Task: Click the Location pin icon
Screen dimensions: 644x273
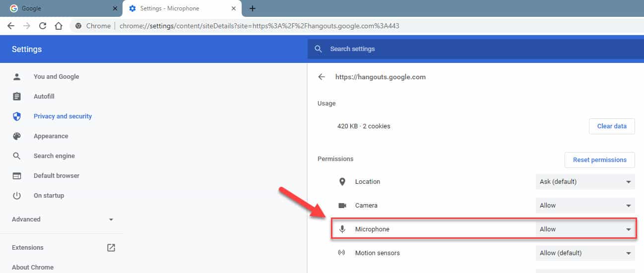Action: coord(342,182)
